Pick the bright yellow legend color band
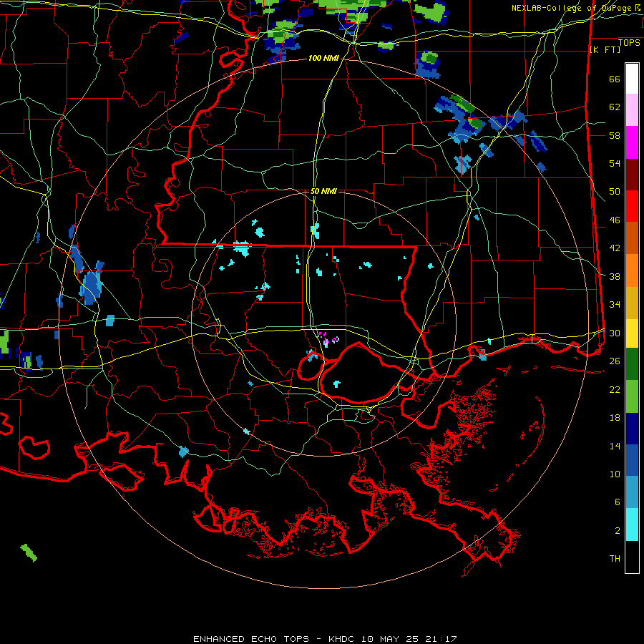Viewport: 644px width, 644px height. (632, 333)
